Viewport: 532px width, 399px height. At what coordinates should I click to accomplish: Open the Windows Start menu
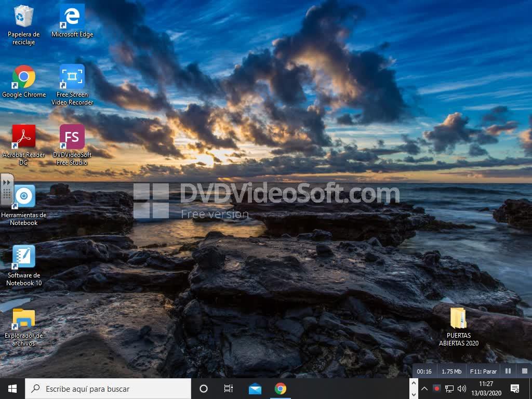(x=12, y=389)
